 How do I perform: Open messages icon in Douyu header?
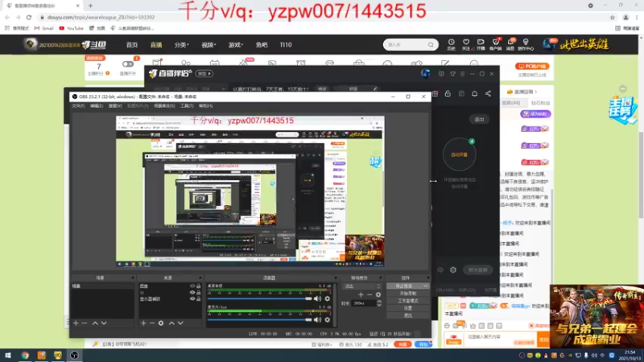click(x=510, y=44)
